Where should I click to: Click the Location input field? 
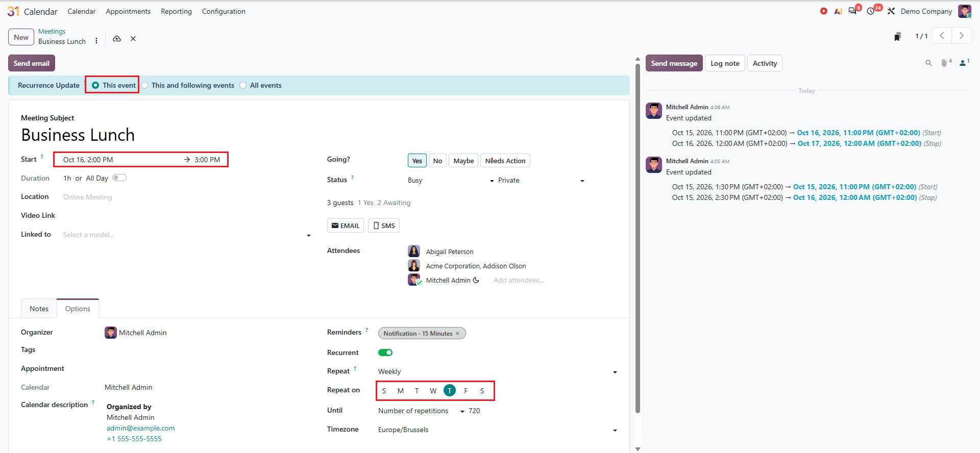[187, 197]
